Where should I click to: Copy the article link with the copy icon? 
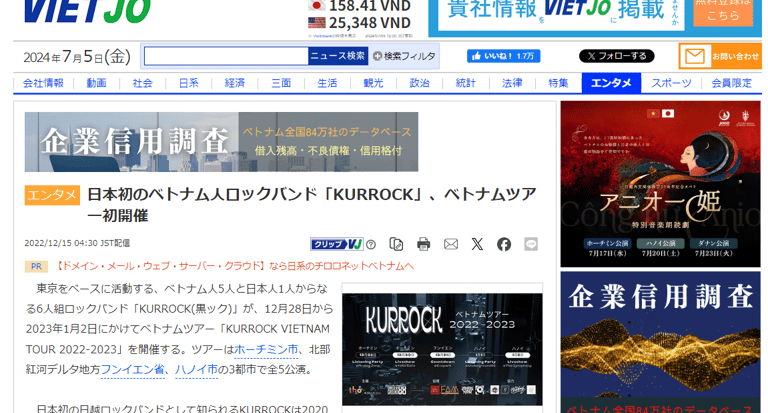point(396,244)
